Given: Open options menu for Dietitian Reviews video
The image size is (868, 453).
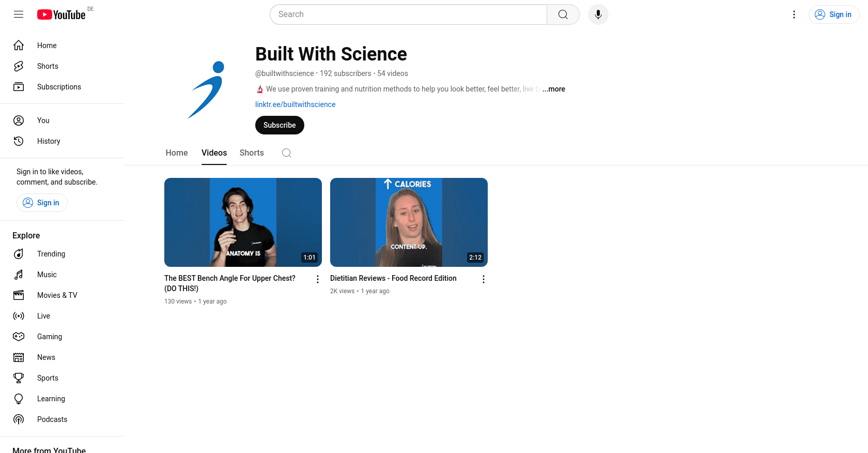Looking at the screenshot, I should coord(484,279).
